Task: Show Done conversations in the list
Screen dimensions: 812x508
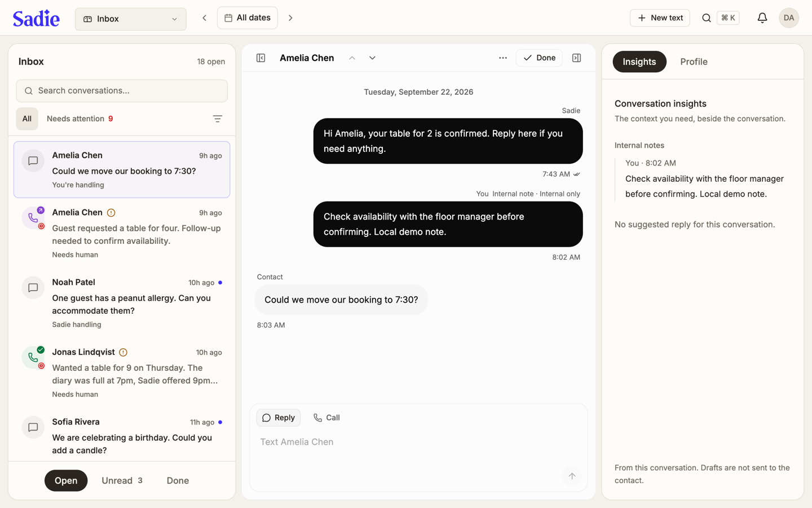Action: coord(178,480)
